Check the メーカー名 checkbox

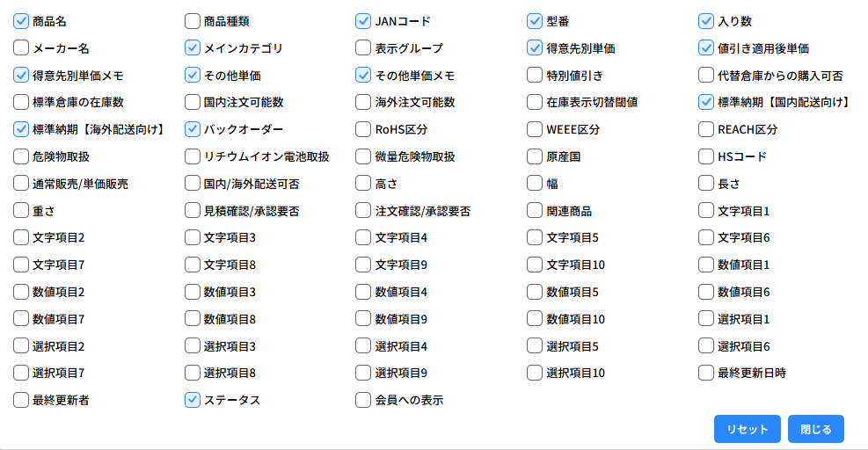(x=22, y=48)
